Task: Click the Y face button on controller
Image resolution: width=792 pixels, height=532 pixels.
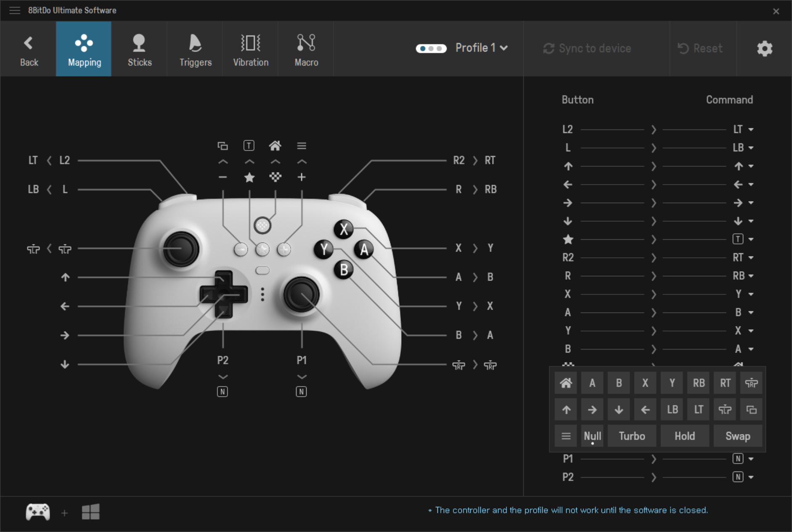Action: pyautogui.click(x=324, y=250)
